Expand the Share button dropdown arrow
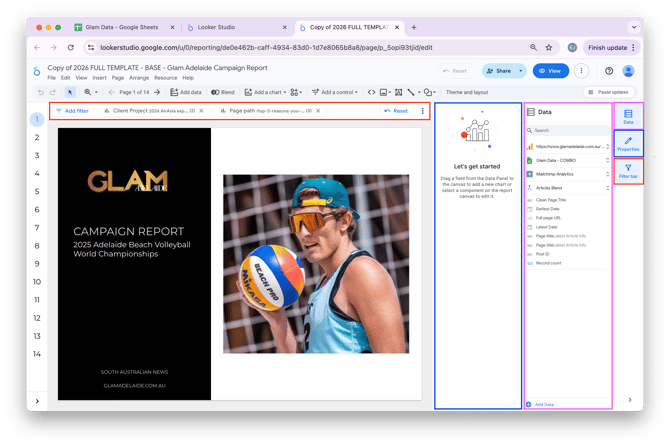Image resolution: width=670 pixels, height=446 pixels. coord(520,71)
